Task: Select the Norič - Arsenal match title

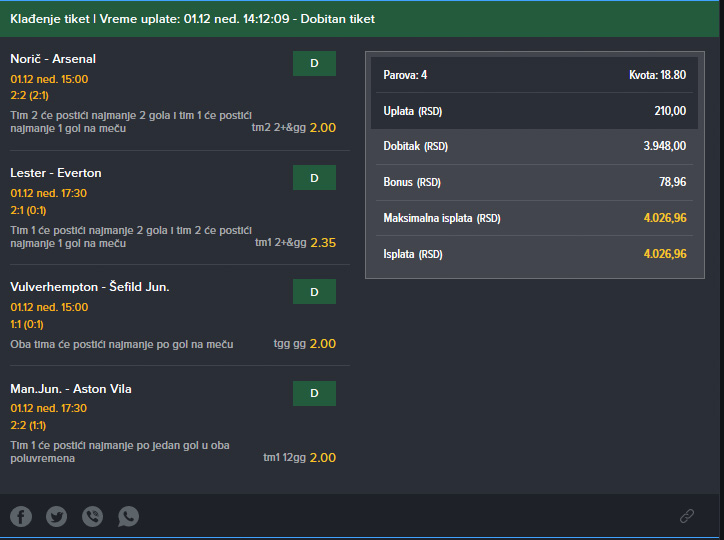Action: 53,59
